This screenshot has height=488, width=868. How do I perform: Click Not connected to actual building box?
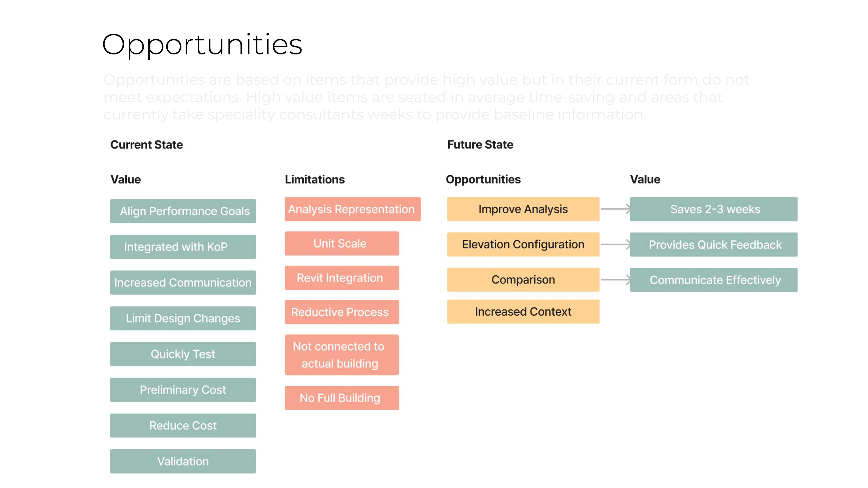(342, 355)
